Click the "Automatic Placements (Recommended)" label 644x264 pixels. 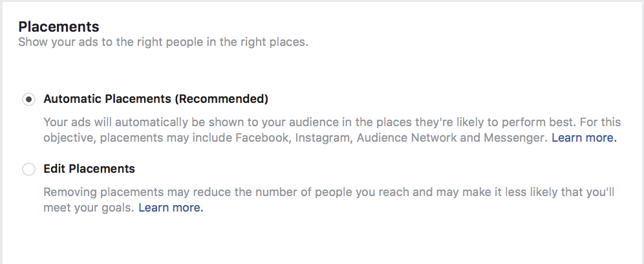(155, 100)
